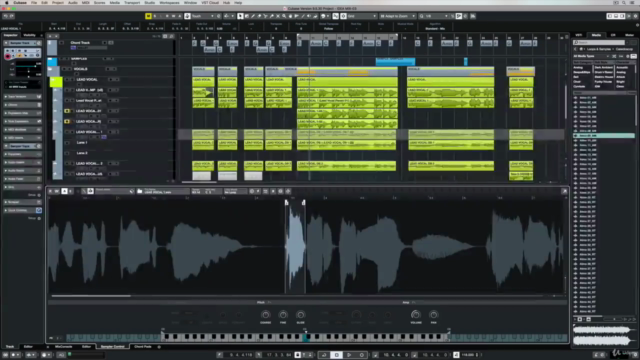Click the sampler Pan knob
Viewport: 640px width, 360px height.
(433, 315)
